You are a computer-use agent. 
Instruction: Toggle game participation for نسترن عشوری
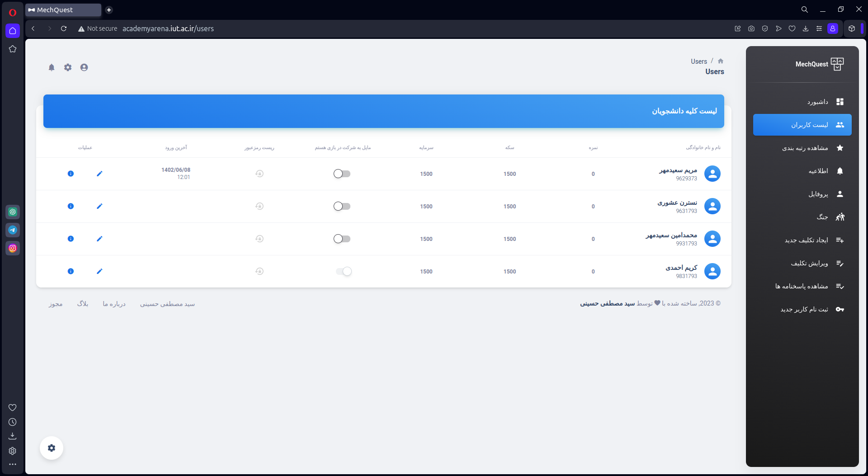pos(342,206)
